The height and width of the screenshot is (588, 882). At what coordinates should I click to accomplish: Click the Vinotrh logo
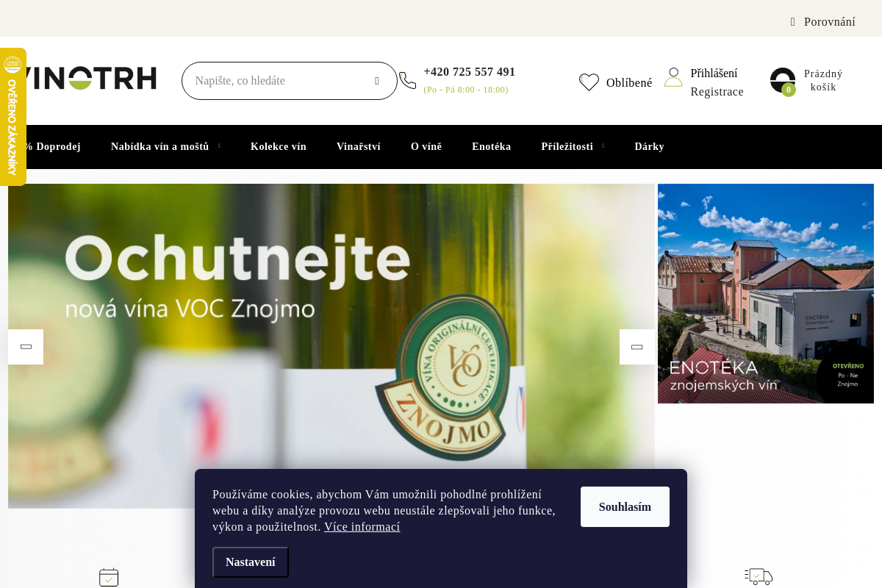pos(90,79)
